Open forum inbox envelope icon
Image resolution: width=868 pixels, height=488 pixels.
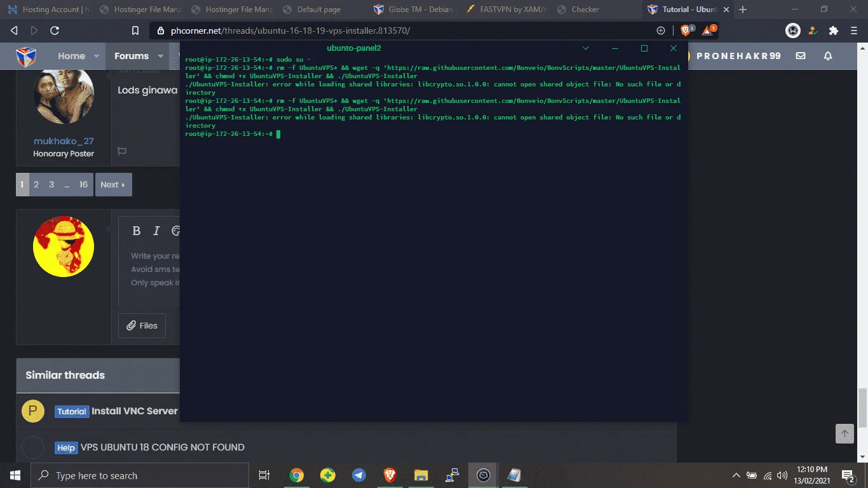coord(801,56)
